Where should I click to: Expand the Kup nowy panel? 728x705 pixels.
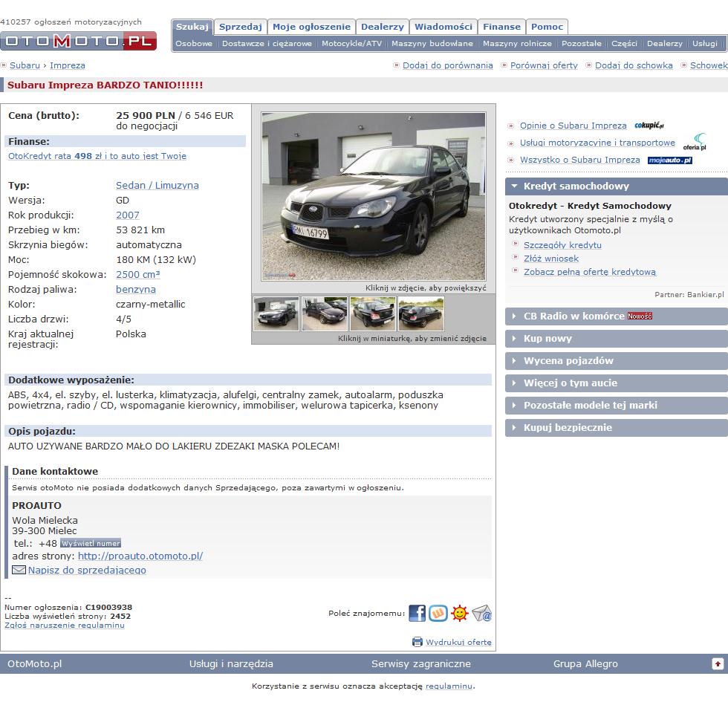(x=616, y=339)
